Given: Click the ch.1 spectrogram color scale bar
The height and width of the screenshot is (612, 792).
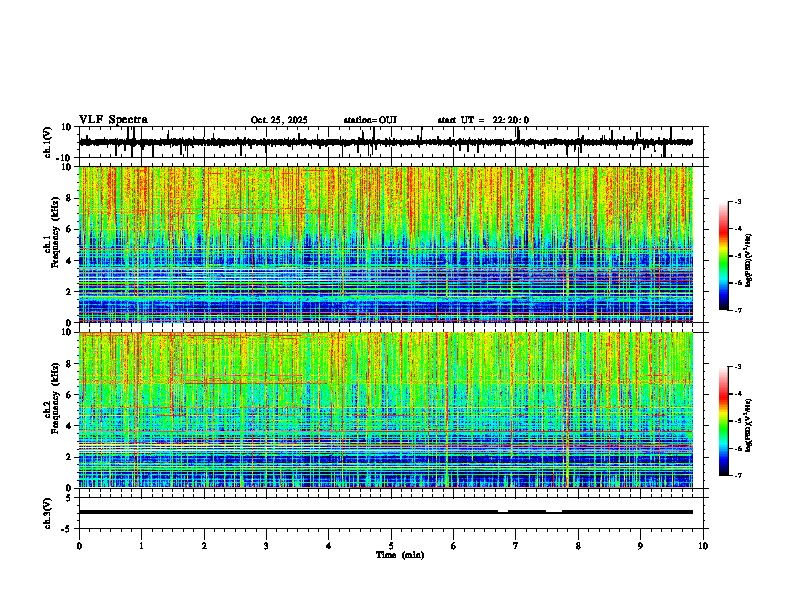Looking at the screenshot, I should pyautogui.click(x=724, y=256).
